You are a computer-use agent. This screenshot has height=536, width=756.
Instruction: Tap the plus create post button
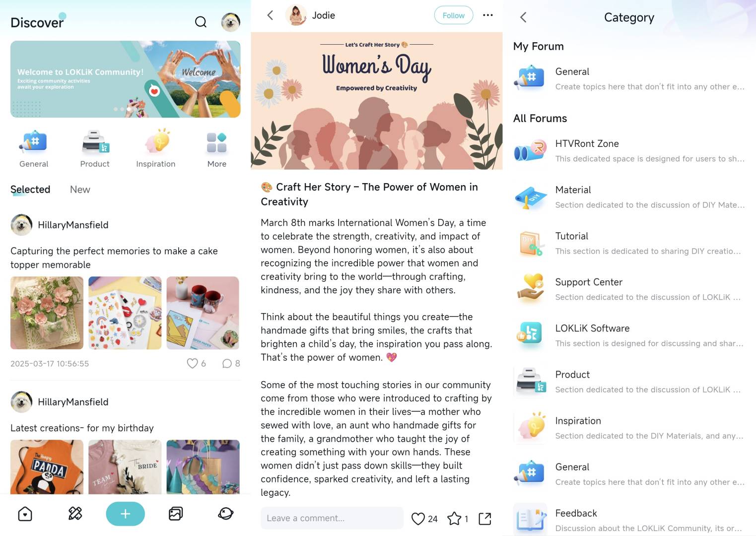tap(125, 514)
